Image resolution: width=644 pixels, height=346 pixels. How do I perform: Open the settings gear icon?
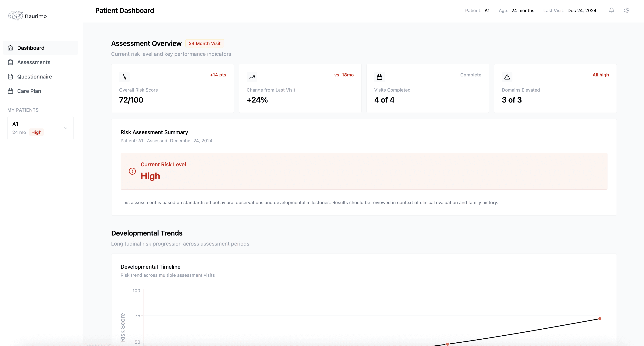[627, 10]
